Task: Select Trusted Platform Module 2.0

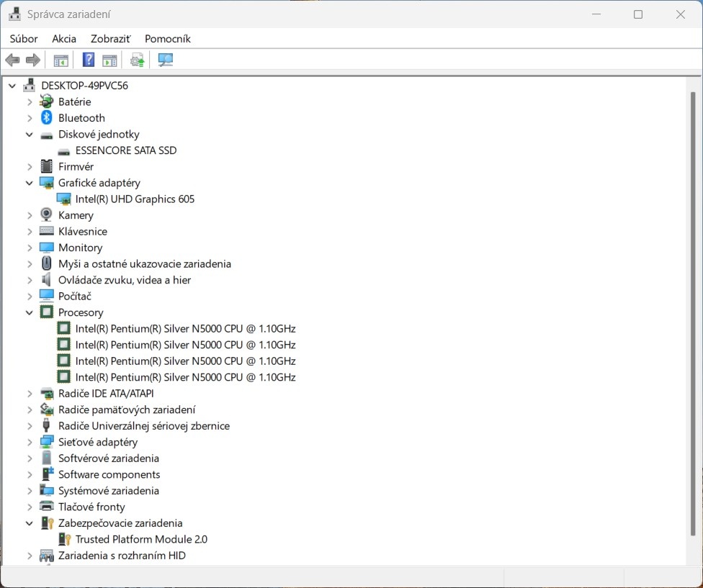Action: (x=141, y=539)
